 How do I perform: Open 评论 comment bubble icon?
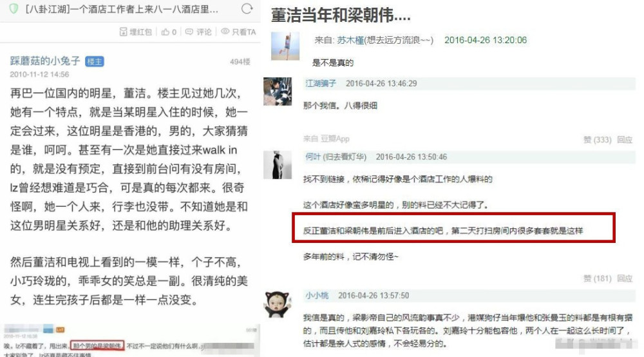click(189, 32)
